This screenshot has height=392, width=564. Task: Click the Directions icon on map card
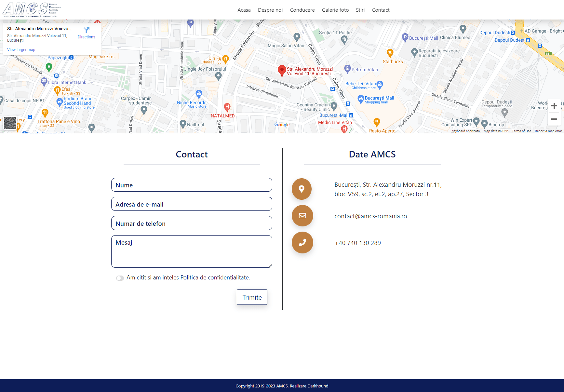tap(87, 30)
